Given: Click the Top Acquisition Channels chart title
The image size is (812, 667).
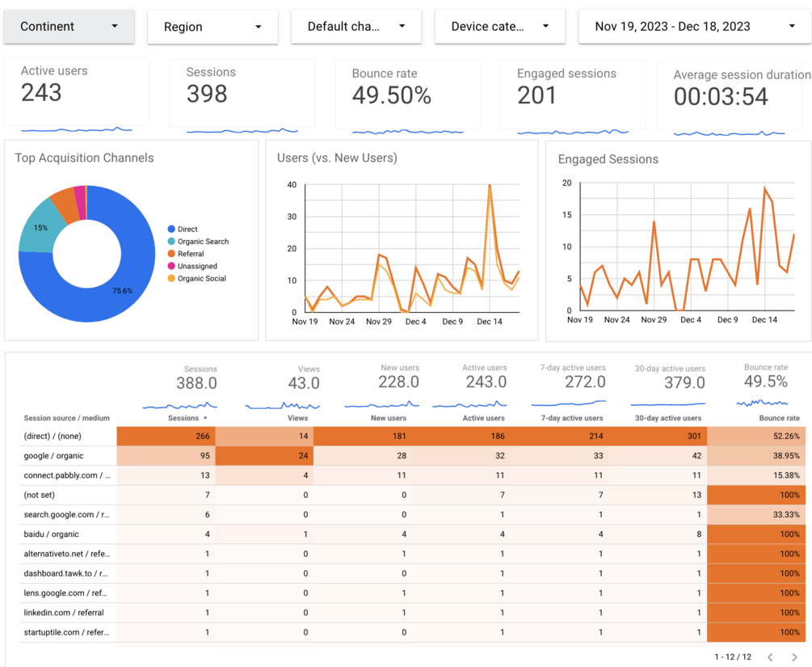Looking at the screenshot, I should click(84, 158).
